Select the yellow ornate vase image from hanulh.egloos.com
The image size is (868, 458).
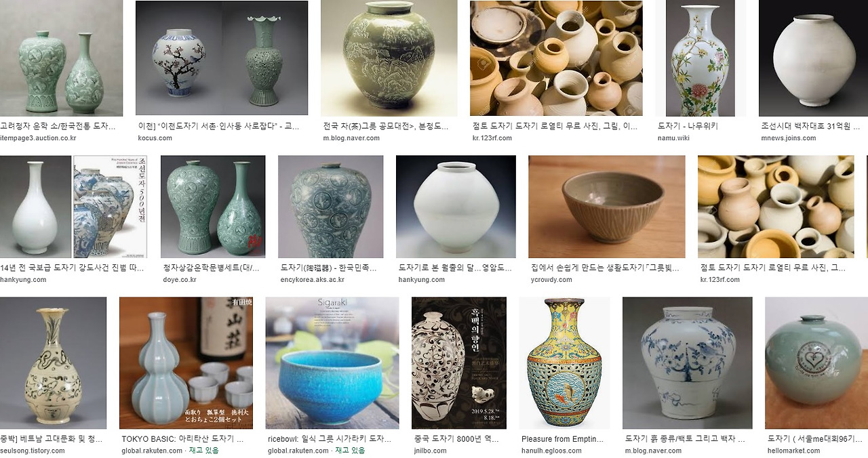(564, 363)
